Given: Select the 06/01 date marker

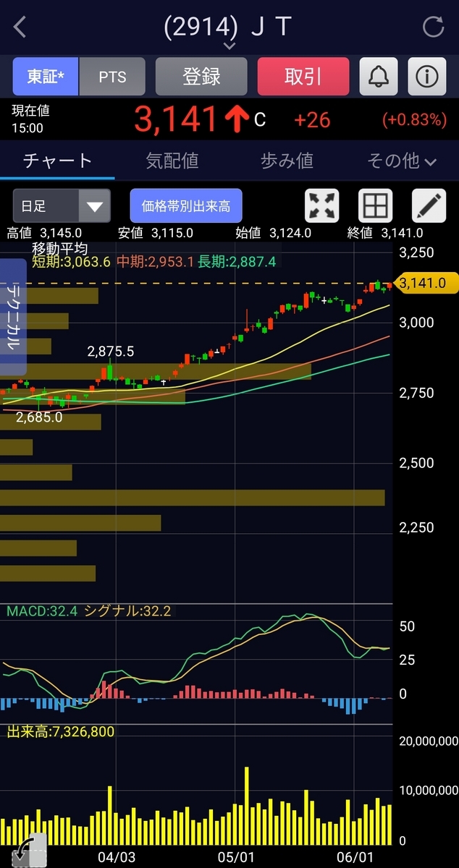Looking at the screenshot, I should click(x=353, y=856).
